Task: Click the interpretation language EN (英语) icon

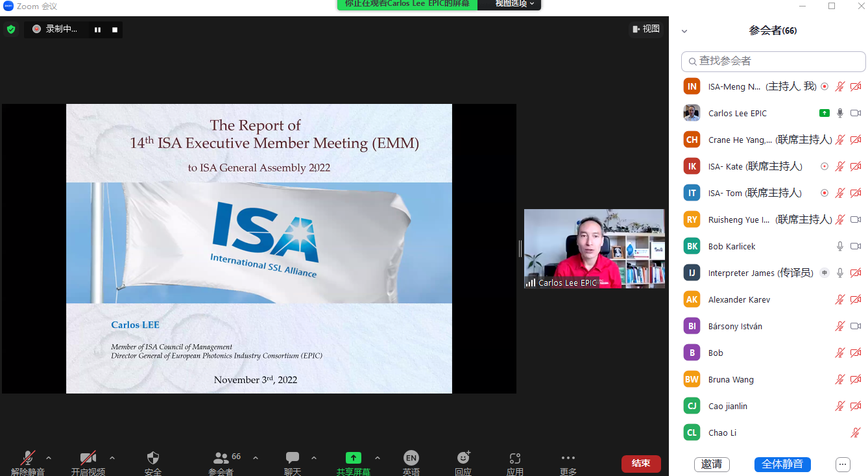Action: [x=411, y=458]
